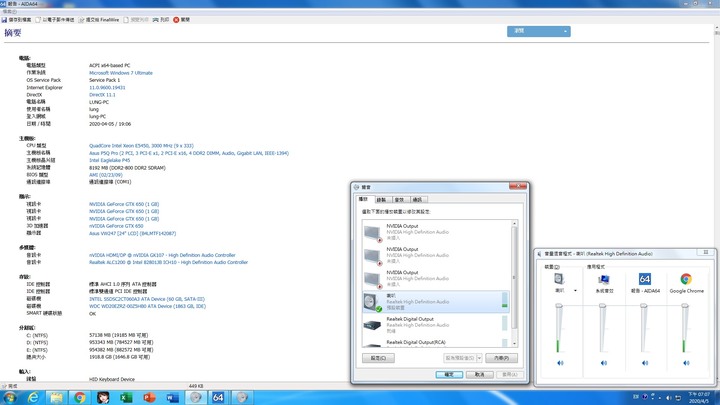Click the AMI BIOS type link
Image resolution: width=720 pixels, height=405 pixels.
coord(106,175)
